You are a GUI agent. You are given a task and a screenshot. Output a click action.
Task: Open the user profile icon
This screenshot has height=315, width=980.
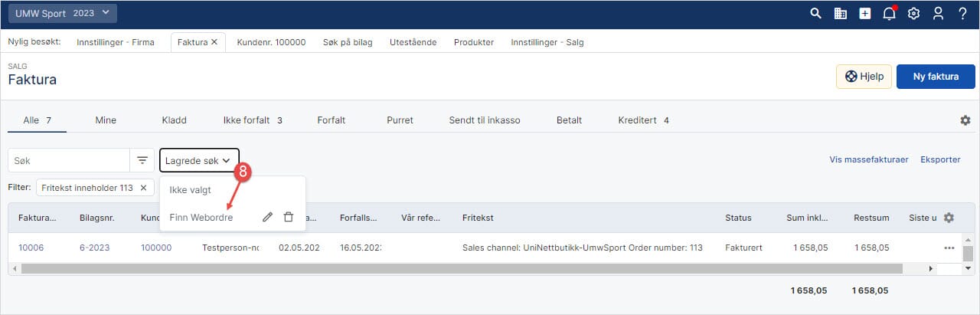938,13
